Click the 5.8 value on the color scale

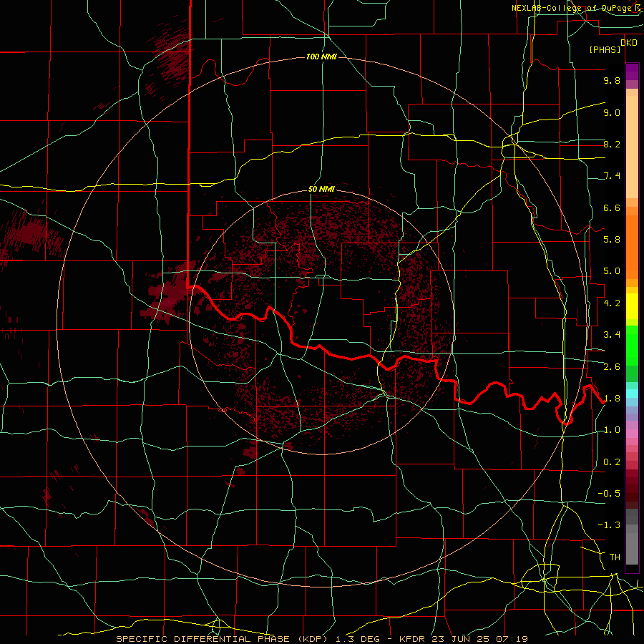(612, 240)
